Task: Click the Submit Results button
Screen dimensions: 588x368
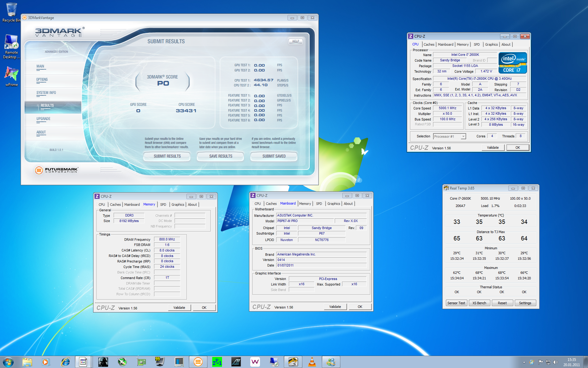Action: [x=167, y=156]
